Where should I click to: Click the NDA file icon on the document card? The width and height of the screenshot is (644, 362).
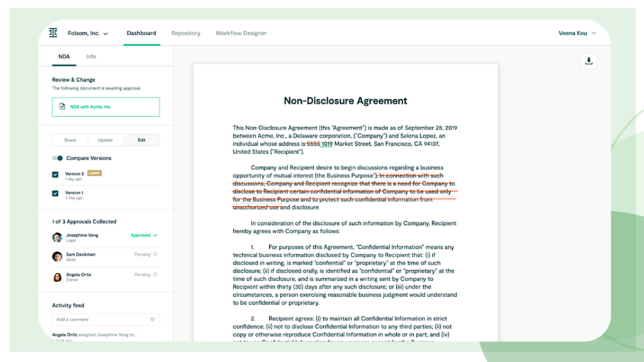coord(63,107)
